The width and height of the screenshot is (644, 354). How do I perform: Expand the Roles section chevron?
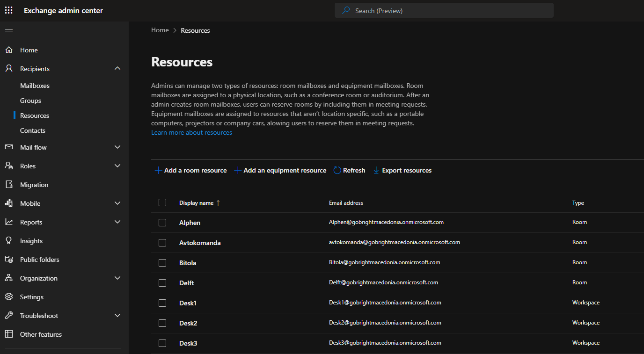(x=117, y=166)
